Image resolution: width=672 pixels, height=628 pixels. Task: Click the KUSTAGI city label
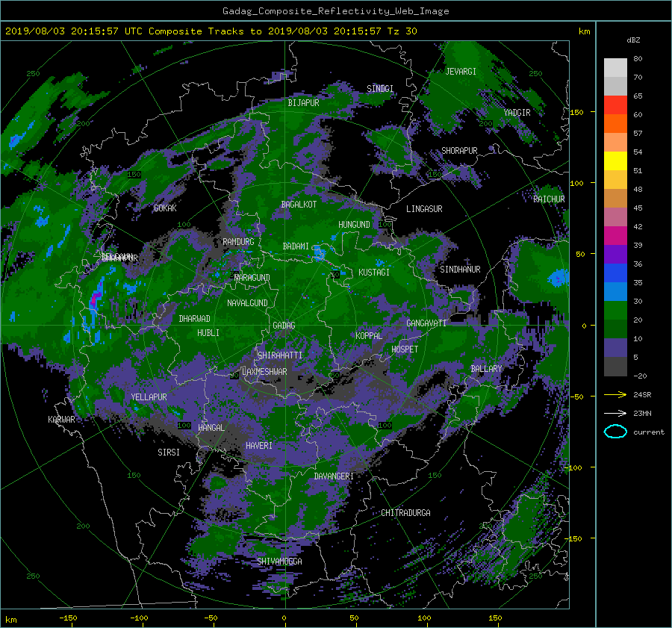pyautogui.click(x=374, y=273)
